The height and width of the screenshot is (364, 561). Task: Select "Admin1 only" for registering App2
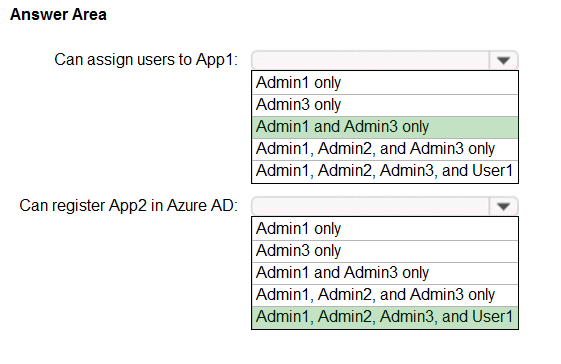point(385,229)
